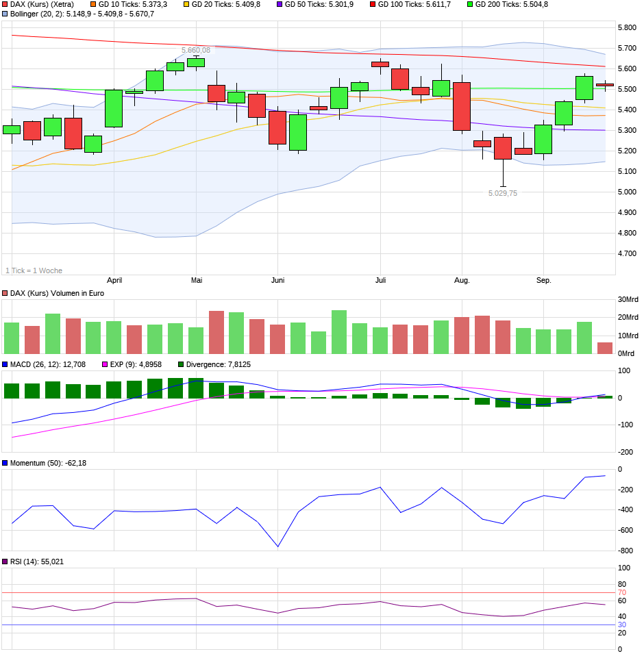Click the Mai axis label
This screenshot has width=644, height=656.
point(196,280)
